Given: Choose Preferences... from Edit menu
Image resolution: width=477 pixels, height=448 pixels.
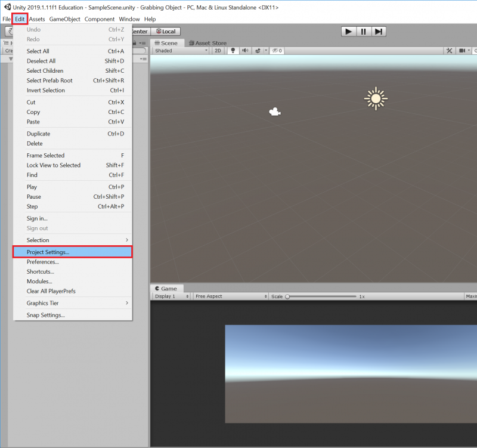Looking at the screenshot, I should coord(72,262).
